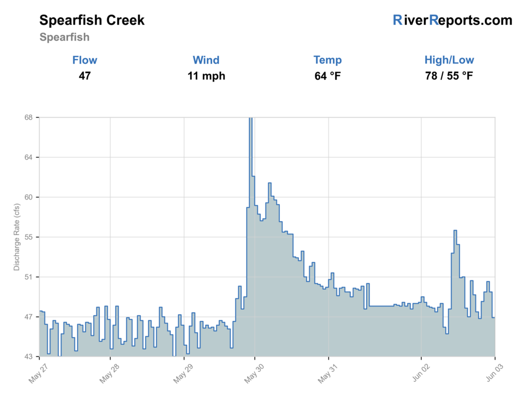Click the 64 y-axis tick label
The height and width of the screenshot is (399, 532).
[x=28, y=157]
